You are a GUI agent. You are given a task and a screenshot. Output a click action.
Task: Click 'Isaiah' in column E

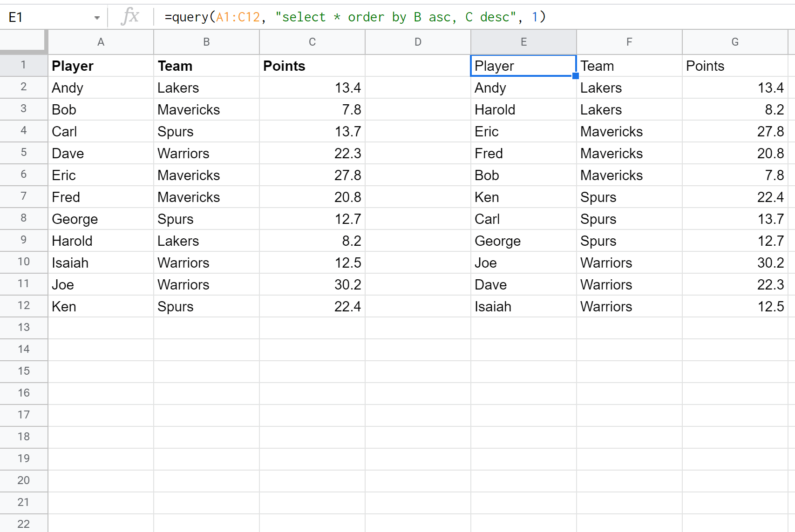pyautogui.click(x=493, y=307)
